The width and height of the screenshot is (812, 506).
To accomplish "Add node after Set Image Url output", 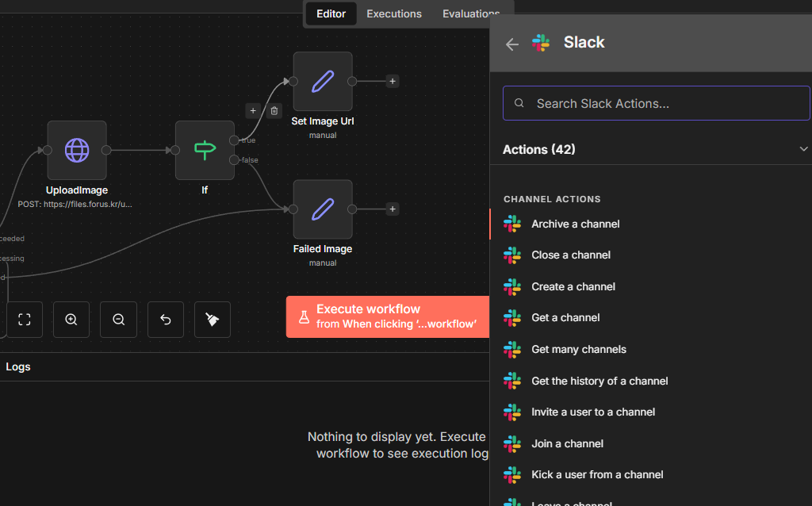I will point(393,81).
